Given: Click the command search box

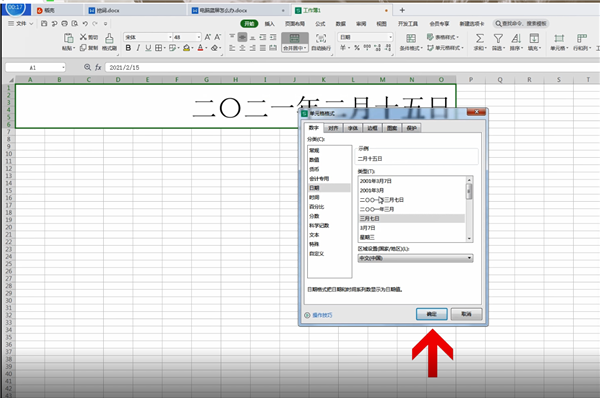Looking at the screenshot, I should tap(521, 24).
